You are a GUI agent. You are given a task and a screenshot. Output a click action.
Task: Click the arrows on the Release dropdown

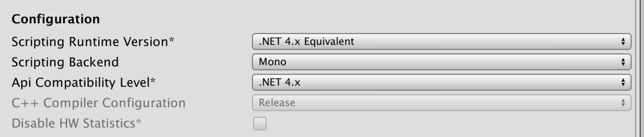tap(623, 103)
